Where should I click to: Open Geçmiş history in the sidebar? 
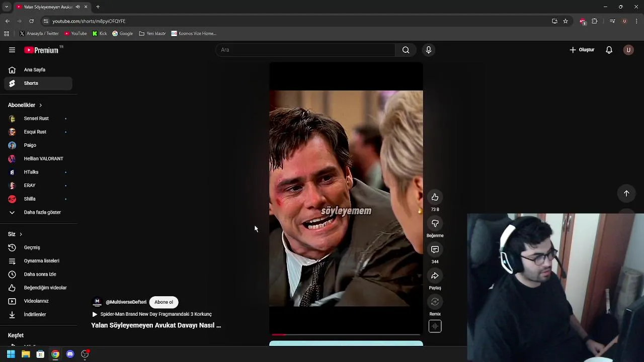38,247
